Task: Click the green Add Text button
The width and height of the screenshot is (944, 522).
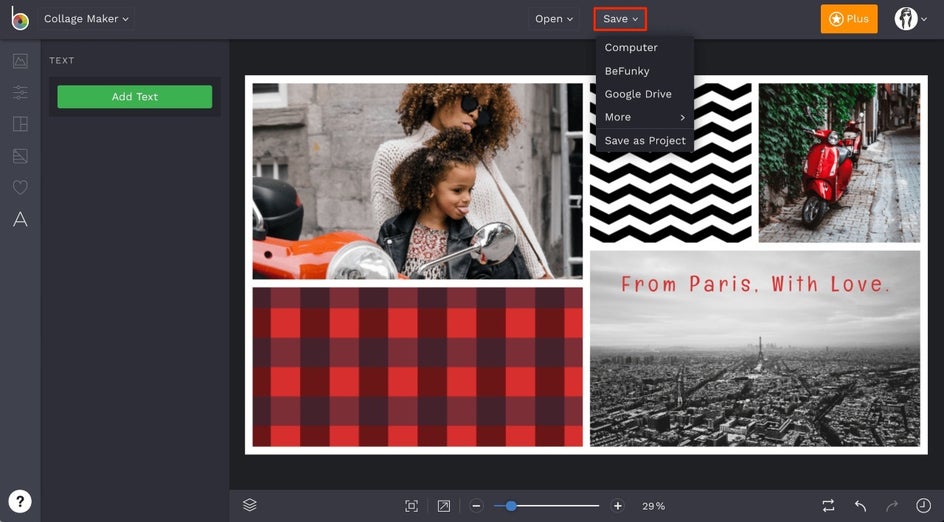Action: pyautogui.click(x=134, y=97)
